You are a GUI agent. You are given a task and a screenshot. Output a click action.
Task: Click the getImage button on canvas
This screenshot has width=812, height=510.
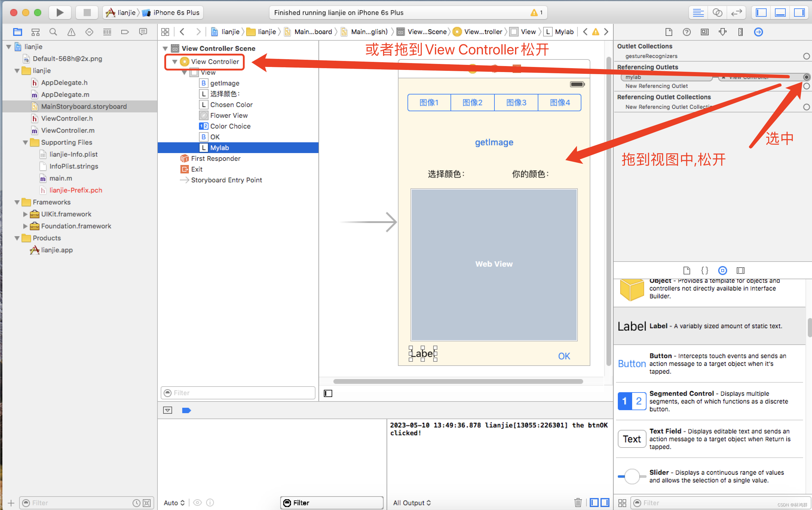(494, 142)
